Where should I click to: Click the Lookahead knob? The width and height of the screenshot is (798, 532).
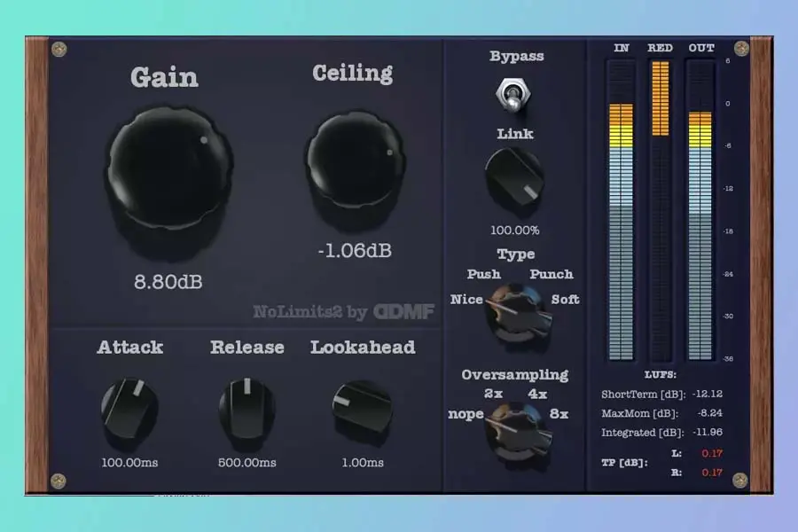pos(362,407)
